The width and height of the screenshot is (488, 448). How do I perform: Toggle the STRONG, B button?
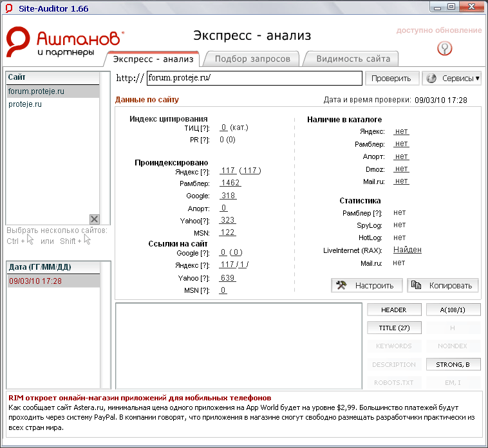click(x=453, y=364)
